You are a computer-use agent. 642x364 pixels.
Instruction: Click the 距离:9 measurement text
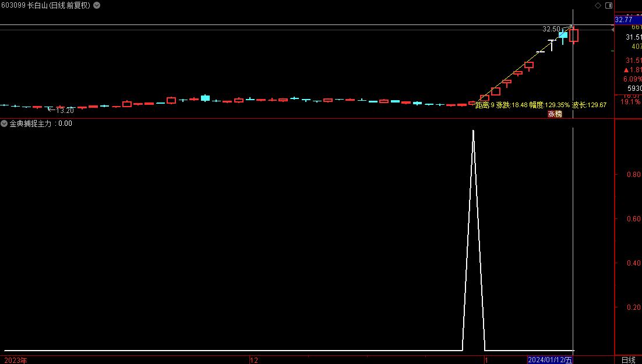pos(485,105)
